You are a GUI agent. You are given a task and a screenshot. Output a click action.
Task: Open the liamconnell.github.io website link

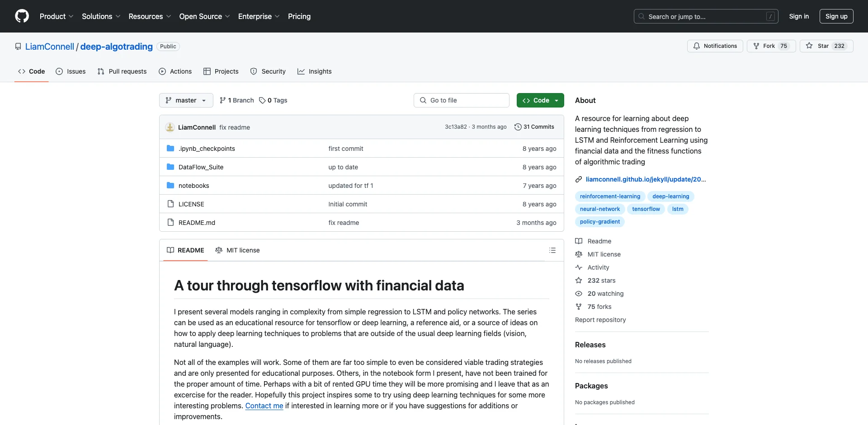click(646, 179)
